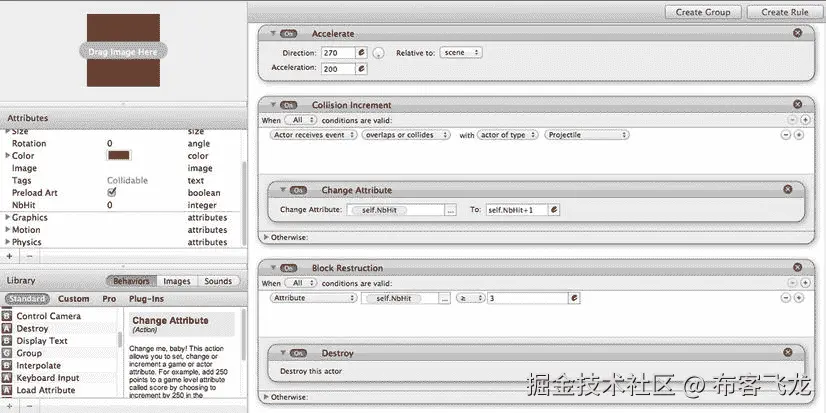Expand Otherwise section of Block Restruction

pos(267,397)
